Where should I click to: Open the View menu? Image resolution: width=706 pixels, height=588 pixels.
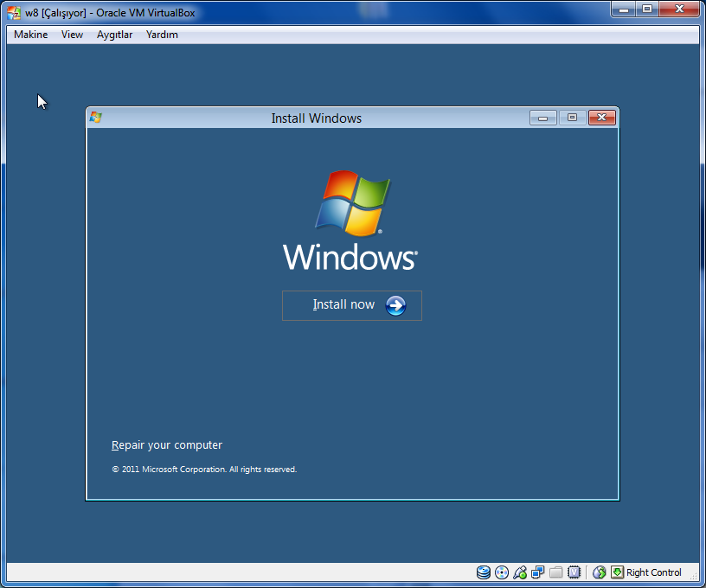[72, 35]
